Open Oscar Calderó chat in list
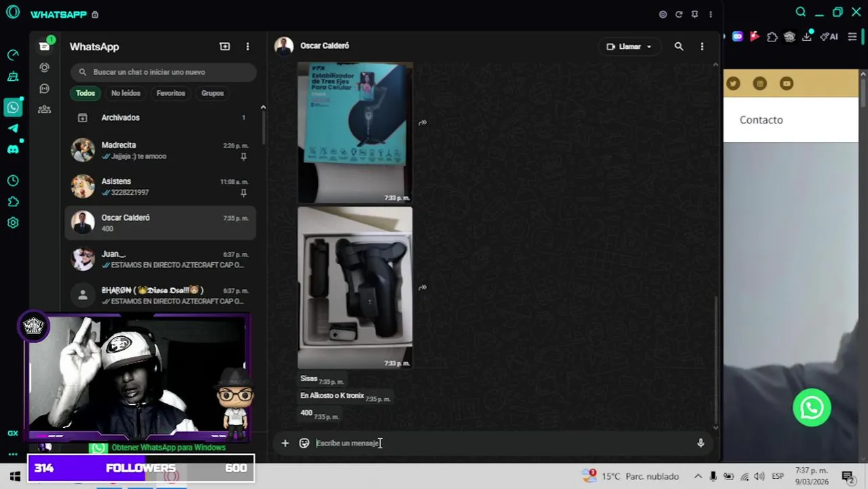 tap(160, 223)
